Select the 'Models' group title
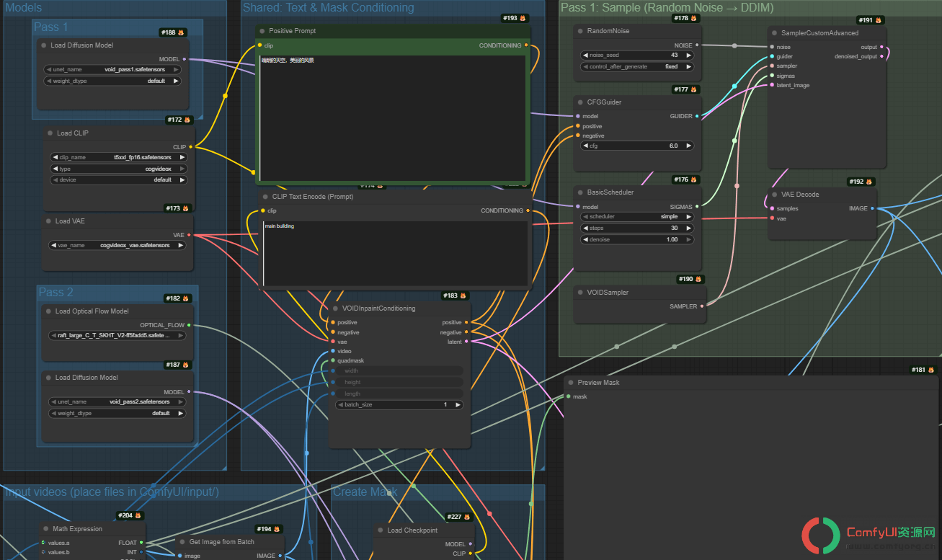The width and height of the screenshot is (942, 560). 24,8
